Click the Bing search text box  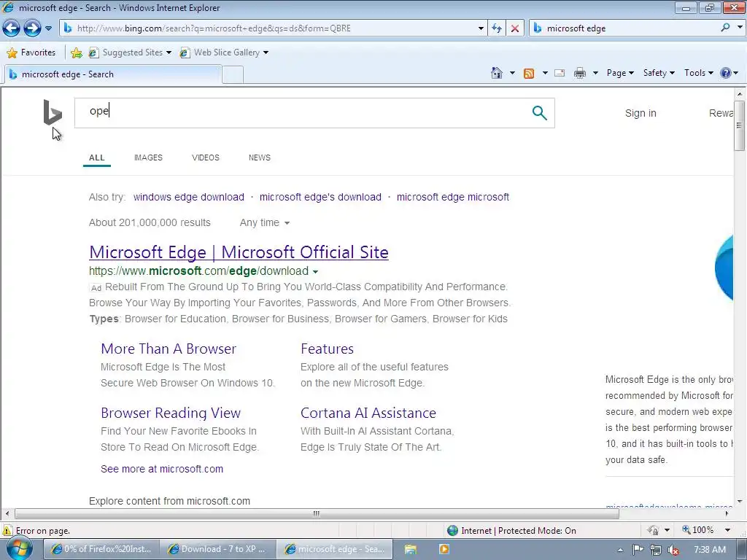click(305, 113)
